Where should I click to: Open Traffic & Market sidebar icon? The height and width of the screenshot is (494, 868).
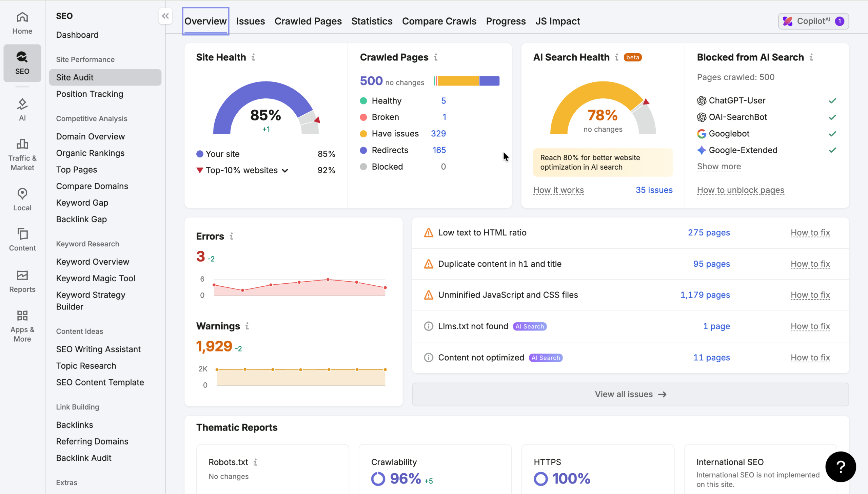pos(22,144)
